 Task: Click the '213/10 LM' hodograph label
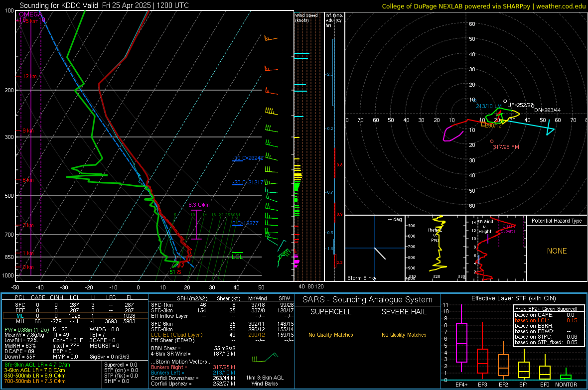[489, 106]
